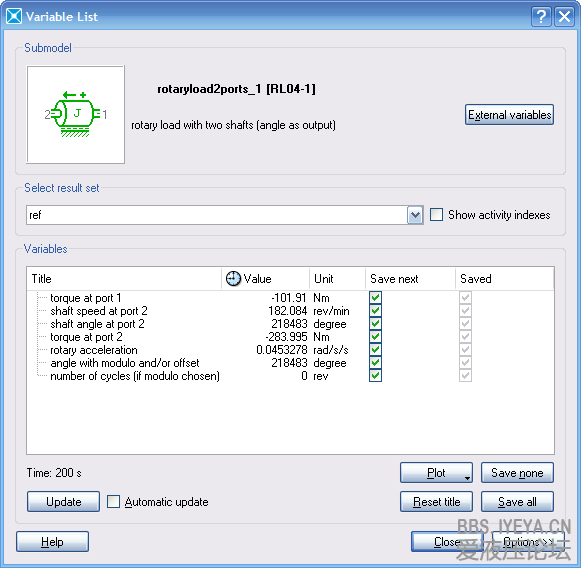The width and height of the screenshot is (581, 568).
Task: Open the result set dropdown arrow
Action: tap(415, 215)
